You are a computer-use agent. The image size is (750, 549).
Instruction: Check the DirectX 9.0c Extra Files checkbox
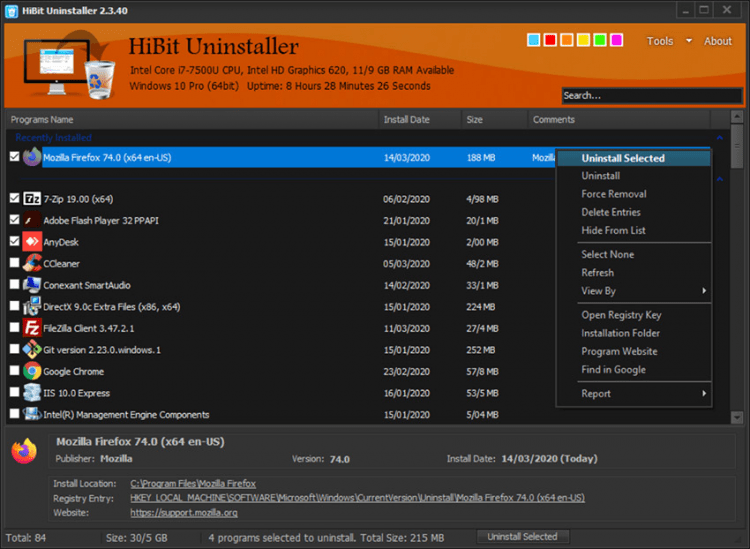point(14,306)
